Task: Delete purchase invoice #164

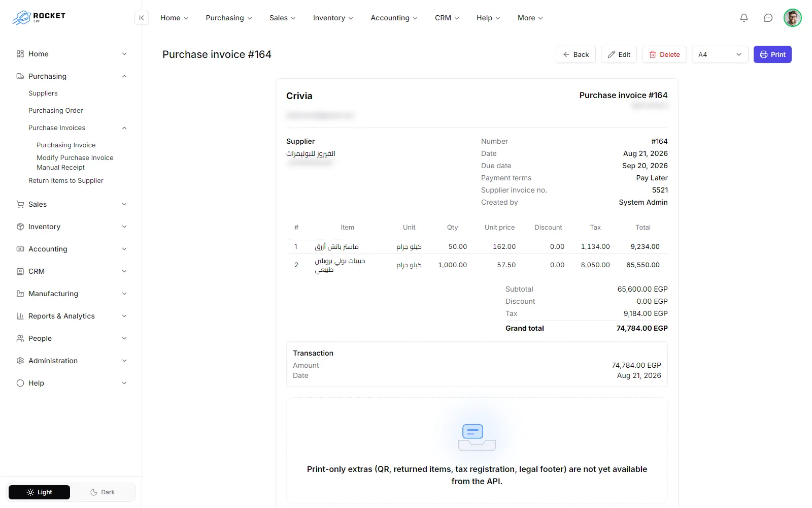Action: click(664, 54)
